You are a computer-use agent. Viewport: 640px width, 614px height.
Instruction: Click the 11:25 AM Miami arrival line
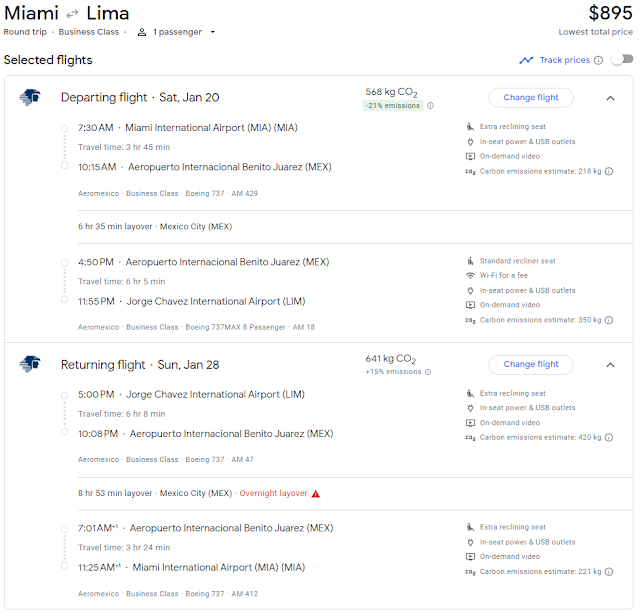[191, 567]
